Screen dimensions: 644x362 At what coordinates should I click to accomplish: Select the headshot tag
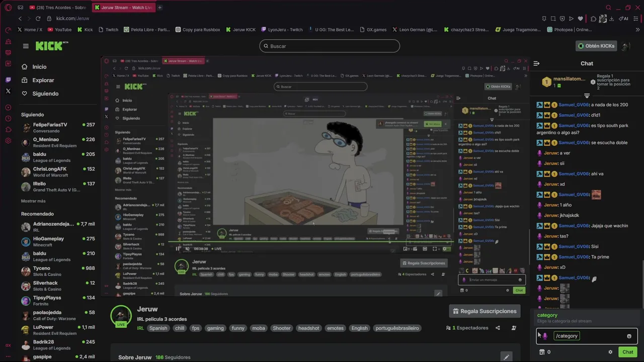pos(308,328)
